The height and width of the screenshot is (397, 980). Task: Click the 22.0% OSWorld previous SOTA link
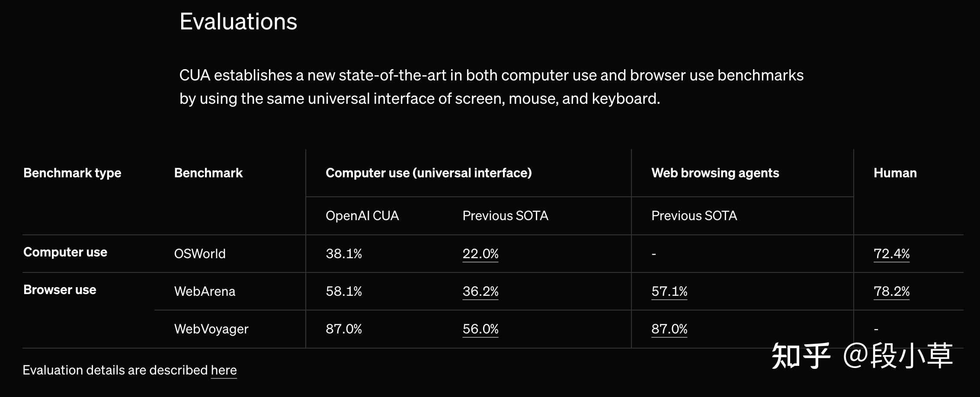coord(480,253)
